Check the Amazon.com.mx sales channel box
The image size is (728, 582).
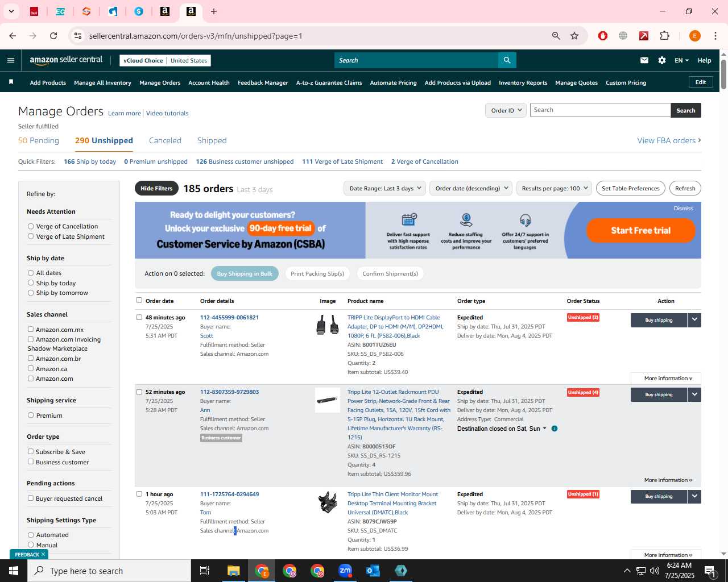point(31,329)
